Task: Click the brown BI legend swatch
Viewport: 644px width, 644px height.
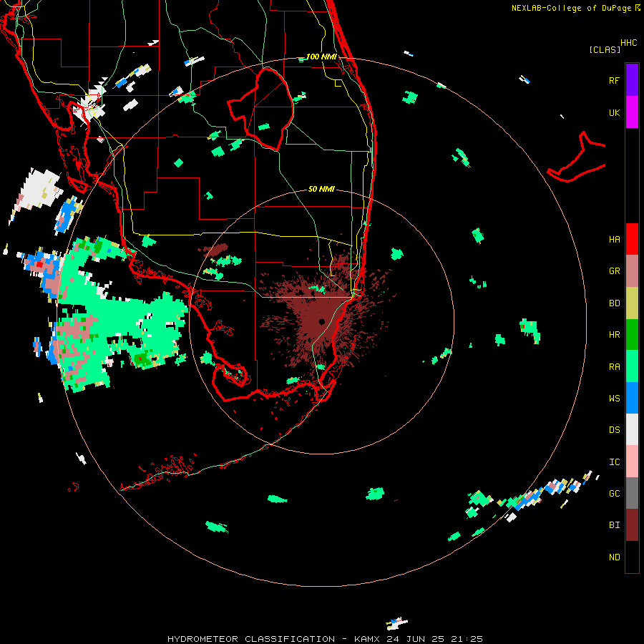Action: [632, 525]
